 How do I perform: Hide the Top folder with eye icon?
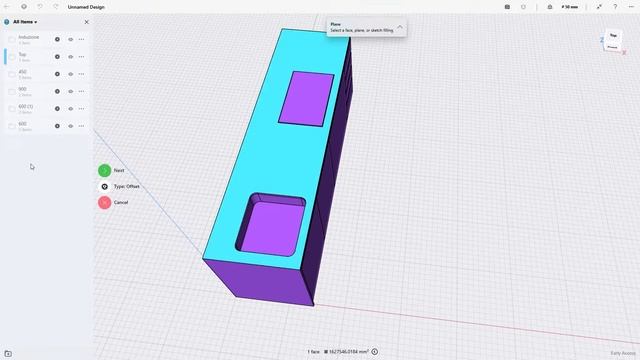[x=71, y=57]
